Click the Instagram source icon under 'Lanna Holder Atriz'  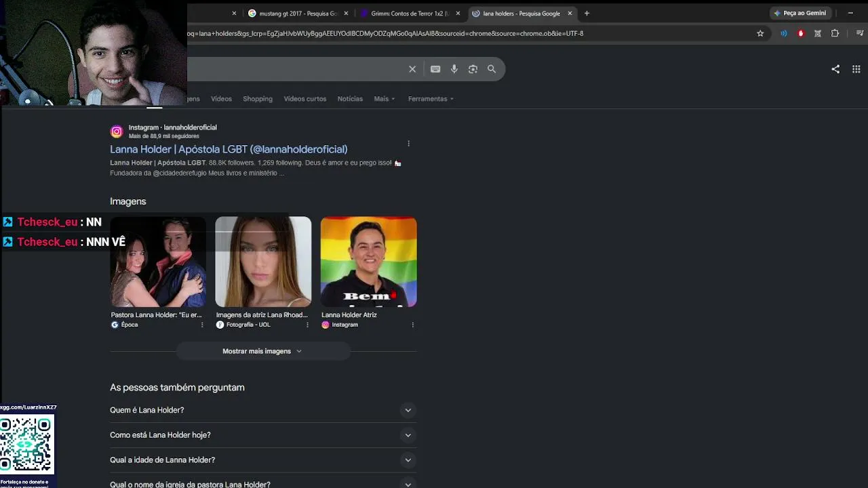325,325
